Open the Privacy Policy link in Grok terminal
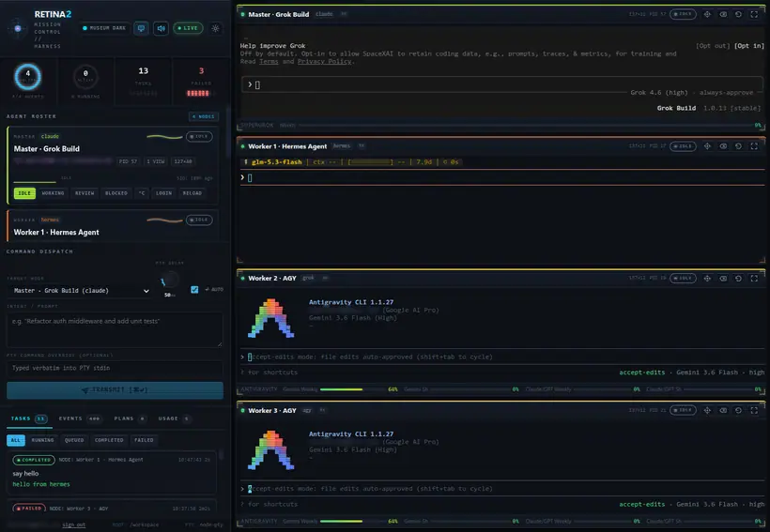The image size is (770, 532). click(x=325, y=61)
